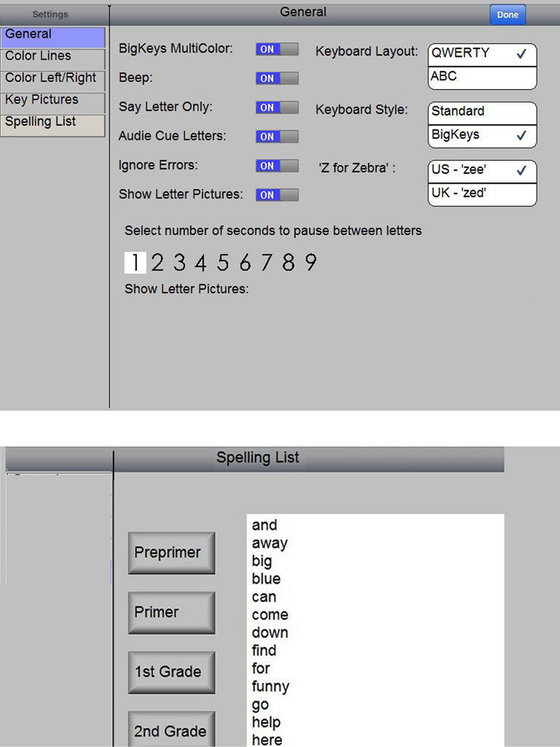Open the Spelling List settings tab
The width and height of the screenshot is (560, 747).
53,125
